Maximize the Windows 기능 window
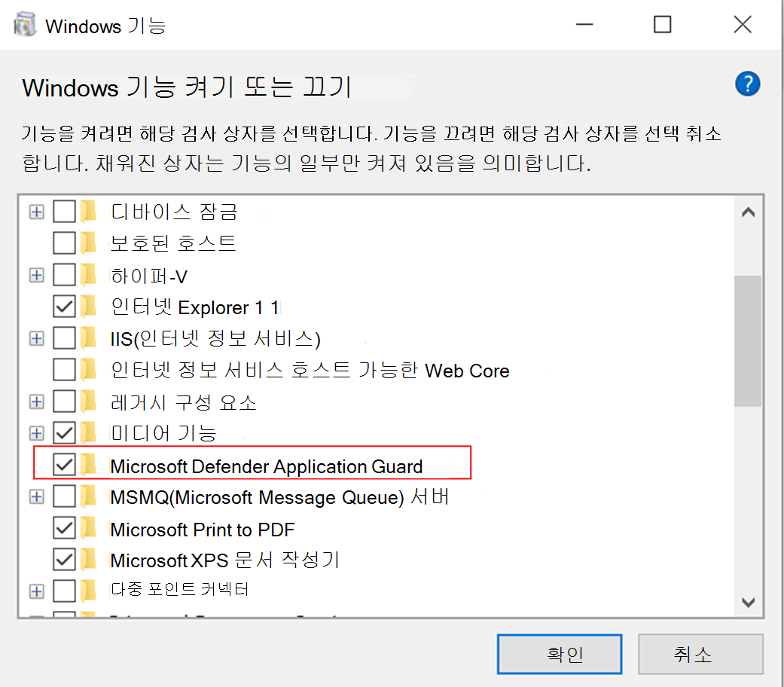The height and width of the screenshot is (687, 784). tap(663, 25)
